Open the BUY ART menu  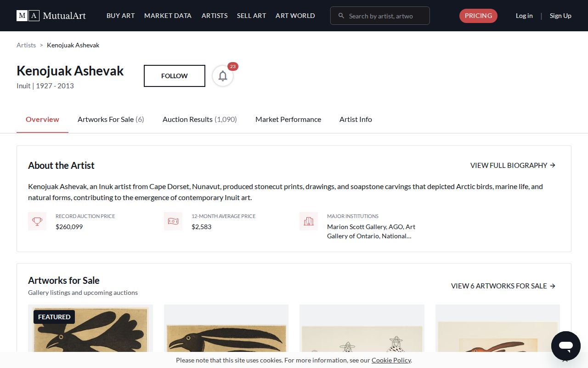pyautogui.click(x=121, y=16)
